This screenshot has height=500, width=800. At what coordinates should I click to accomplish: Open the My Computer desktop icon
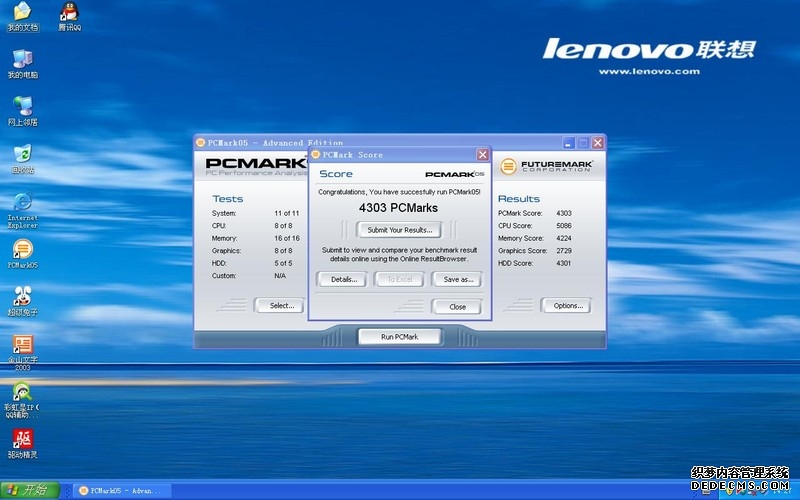(22, 64)
